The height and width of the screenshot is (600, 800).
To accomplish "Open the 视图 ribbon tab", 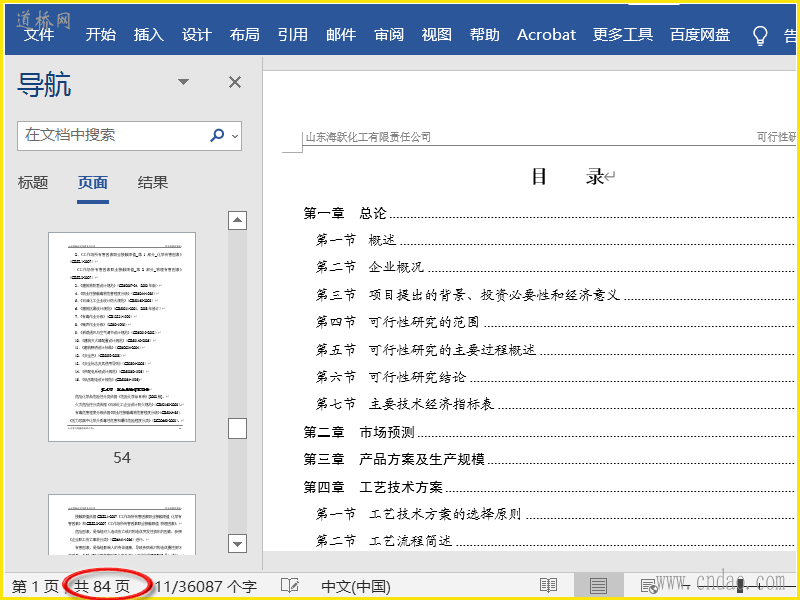I will pos(437,35).
